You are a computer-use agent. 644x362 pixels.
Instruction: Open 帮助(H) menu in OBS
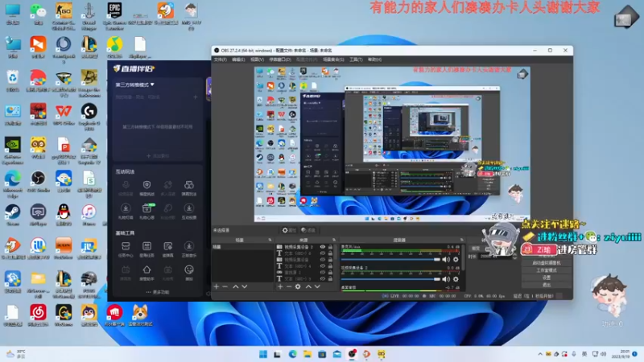point(374,60)
